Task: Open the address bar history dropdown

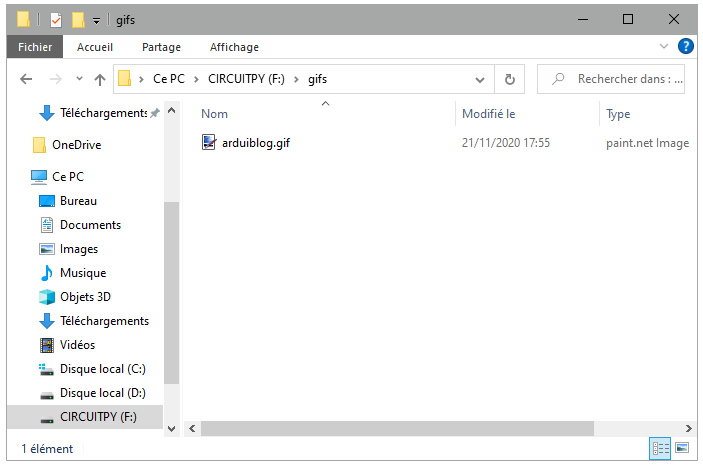Action: (x=480, y=80)
